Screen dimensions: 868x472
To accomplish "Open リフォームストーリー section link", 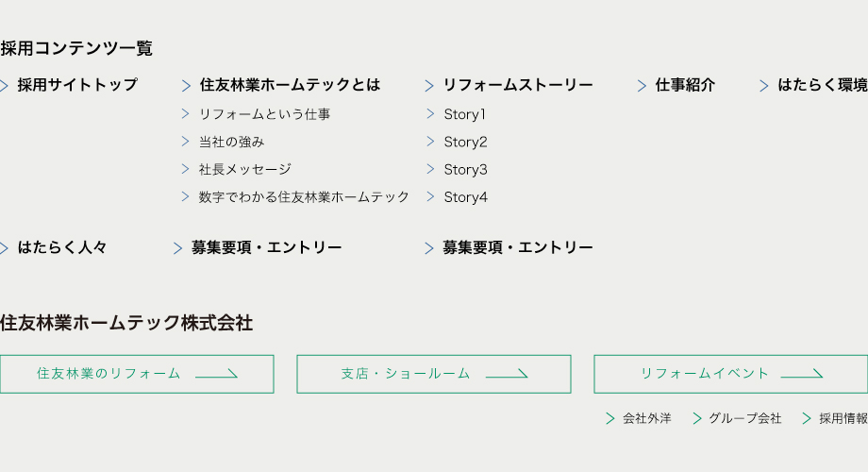I will coord(518,85).
